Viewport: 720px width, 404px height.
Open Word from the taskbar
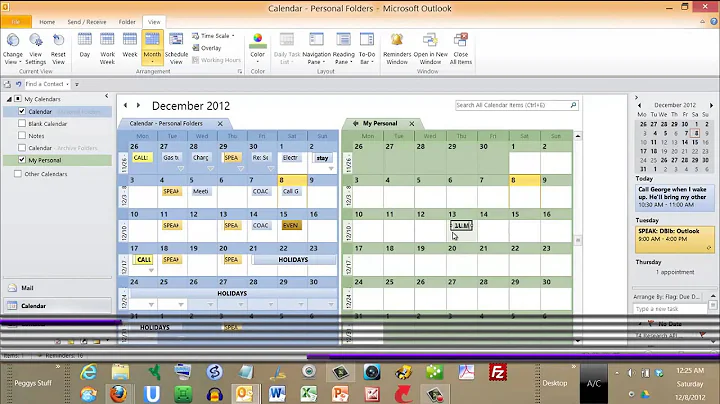[277, 394]
